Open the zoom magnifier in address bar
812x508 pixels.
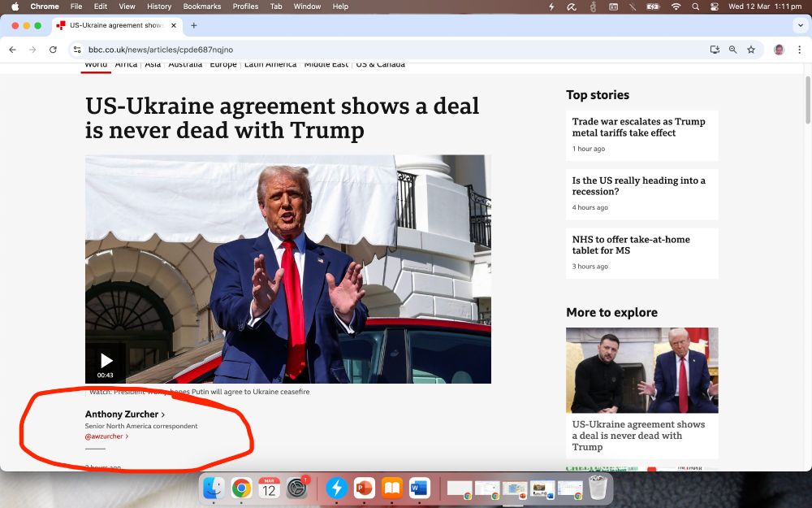(x=732, y=50)
